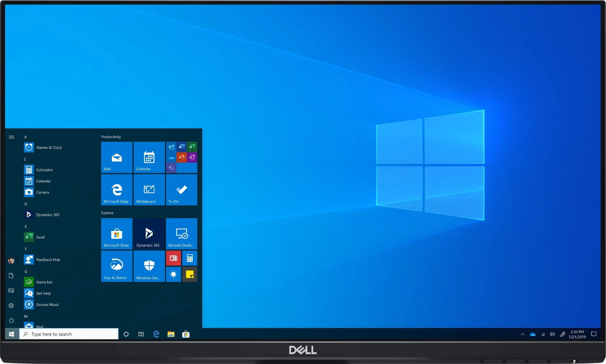This screenshot has width=606, height=364.
Task: Open the Whiteboard tile
Action: click(x=149, y=189)
